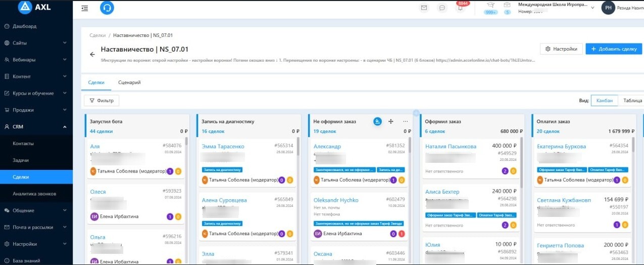Collapse the sidebar with the hamburger icon
Image resolution: width=644 pixels, height=265 pixels.
click(x=84, y=8)
